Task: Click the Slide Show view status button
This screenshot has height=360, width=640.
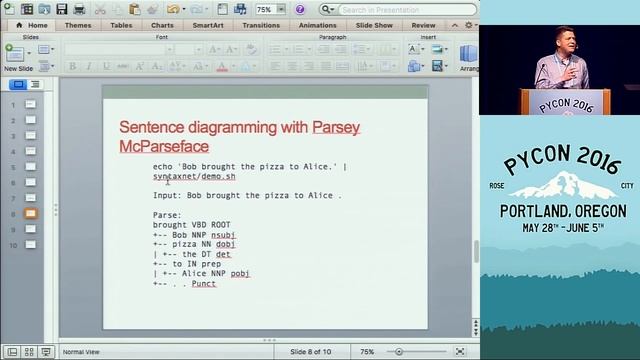Action: click(x=46, y=352)
